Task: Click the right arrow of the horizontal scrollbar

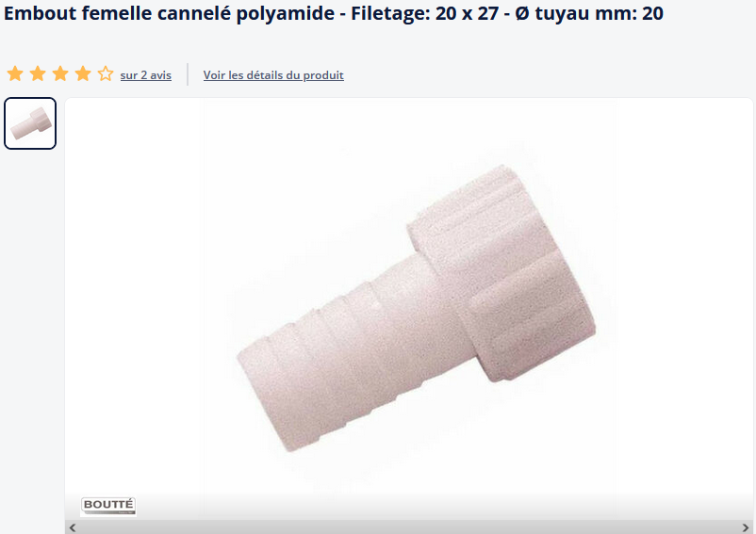Action: (746, 527)
